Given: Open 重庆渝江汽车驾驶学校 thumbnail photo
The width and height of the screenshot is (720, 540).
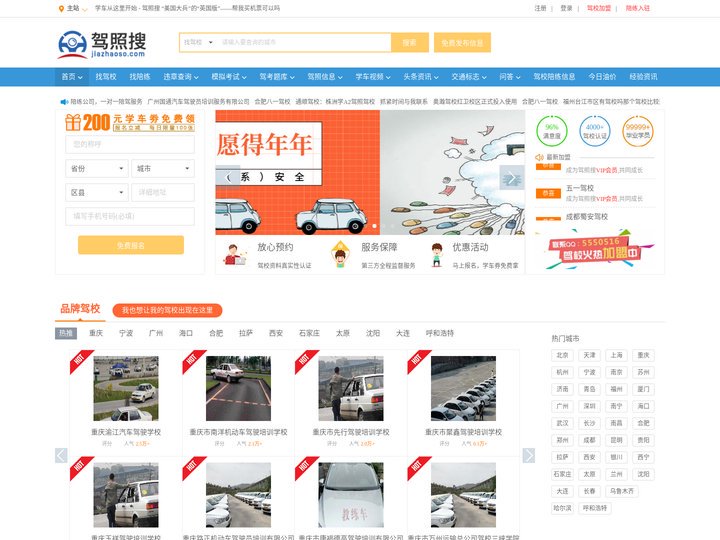Looking at the screenshot, I should (126, 388).
